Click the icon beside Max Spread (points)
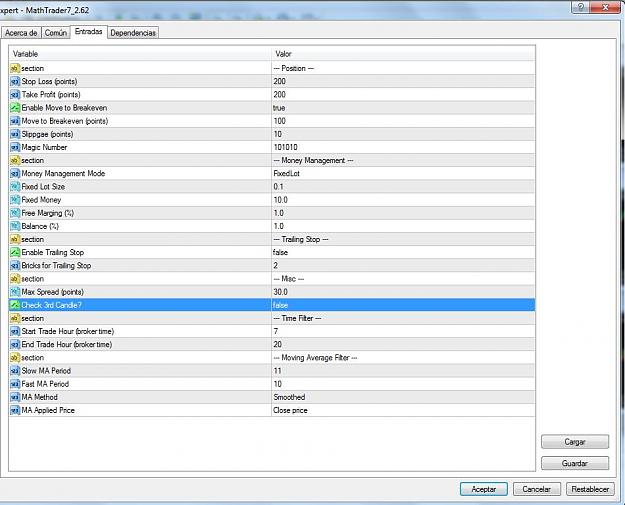625x505 pixels. 15,292
